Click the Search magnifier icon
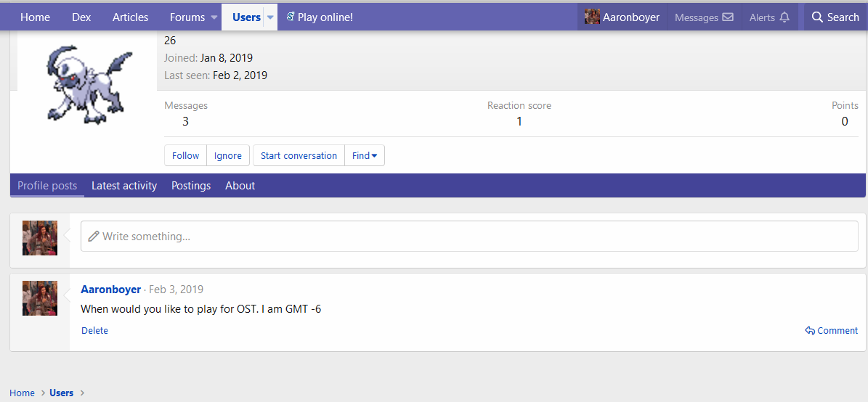868x402 pixels. coord(817,17)
